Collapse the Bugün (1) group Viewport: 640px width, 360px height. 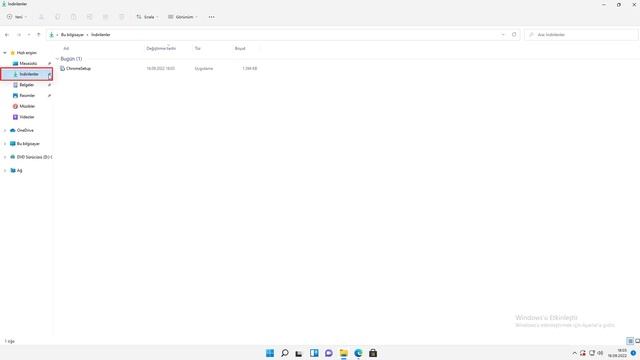pos(57,59)
